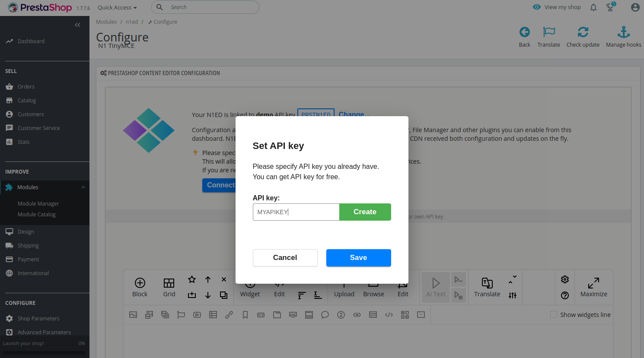Click Upload in the editor toolbar
The image size is (644, 358).
pos(344,294)
